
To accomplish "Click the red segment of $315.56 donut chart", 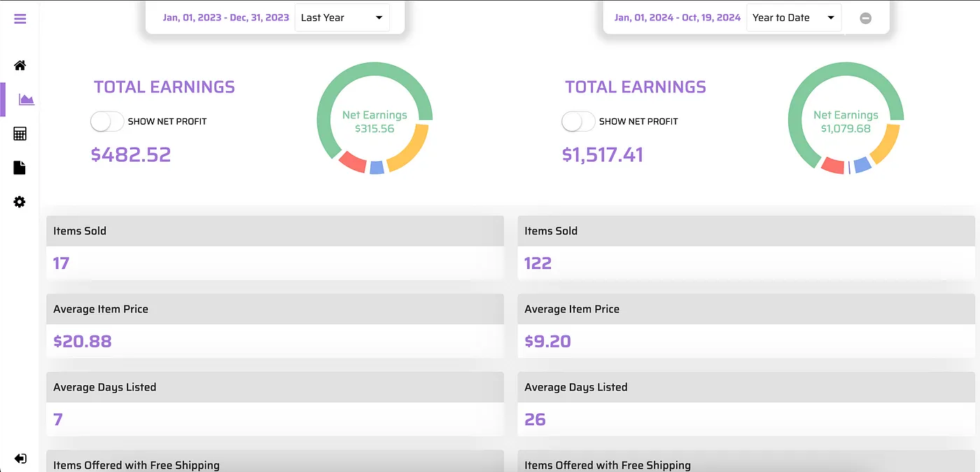I will pyautogui.click(x=352, y=162).
